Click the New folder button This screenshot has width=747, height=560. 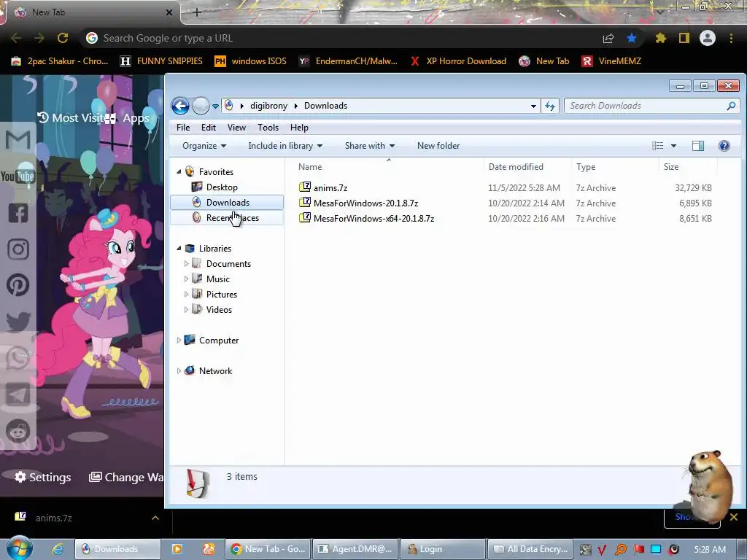pos(438,146)
